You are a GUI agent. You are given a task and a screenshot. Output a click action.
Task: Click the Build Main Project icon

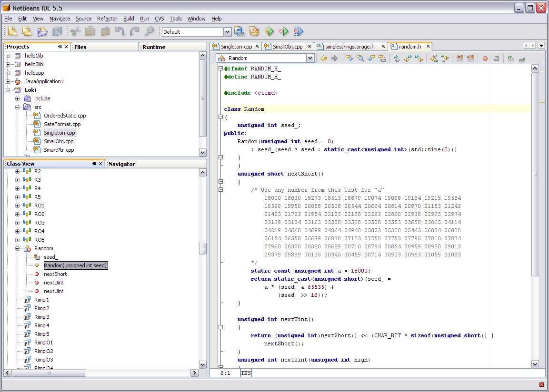point(239,31)
